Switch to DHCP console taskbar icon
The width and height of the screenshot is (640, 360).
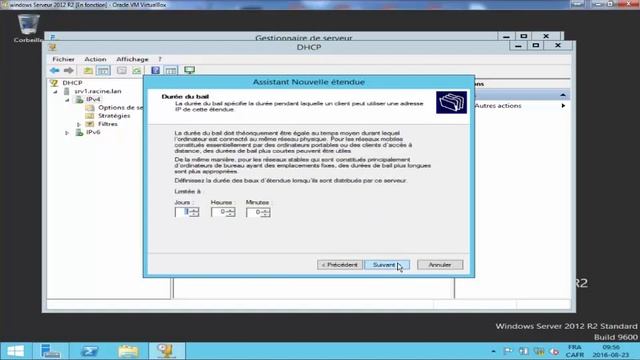pos(167,351)
